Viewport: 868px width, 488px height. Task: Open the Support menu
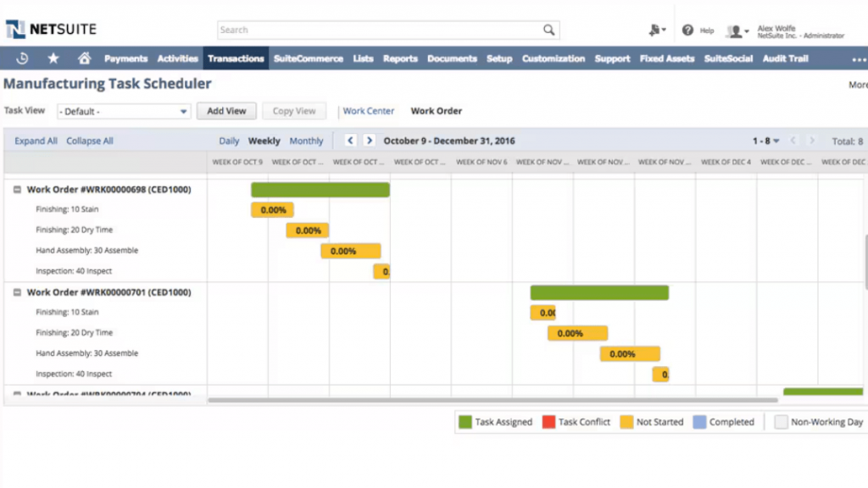point(612,58)
